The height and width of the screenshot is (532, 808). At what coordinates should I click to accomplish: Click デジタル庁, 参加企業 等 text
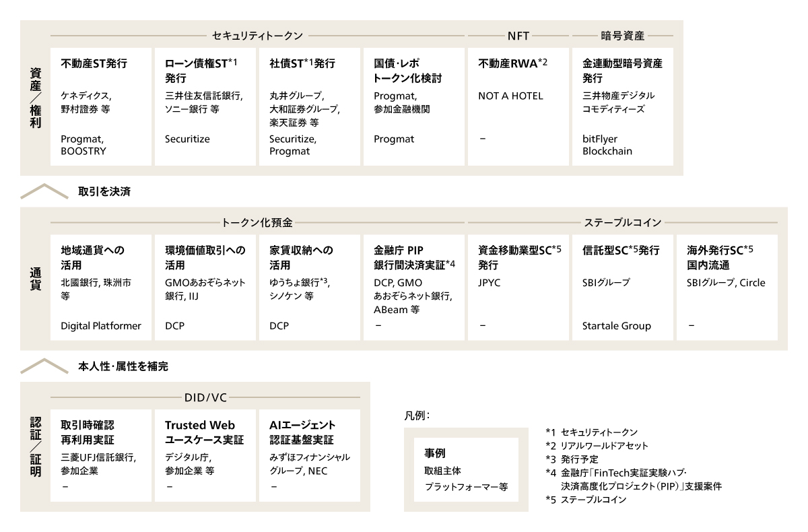190,464
